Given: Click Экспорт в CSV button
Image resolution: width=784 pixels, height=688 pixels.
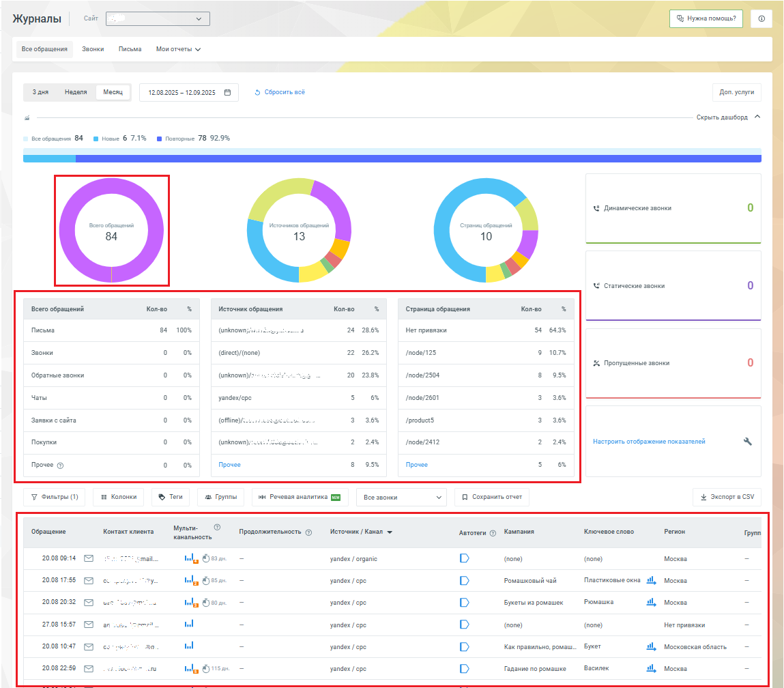Looking at the screenshot, I should point(727,498).
